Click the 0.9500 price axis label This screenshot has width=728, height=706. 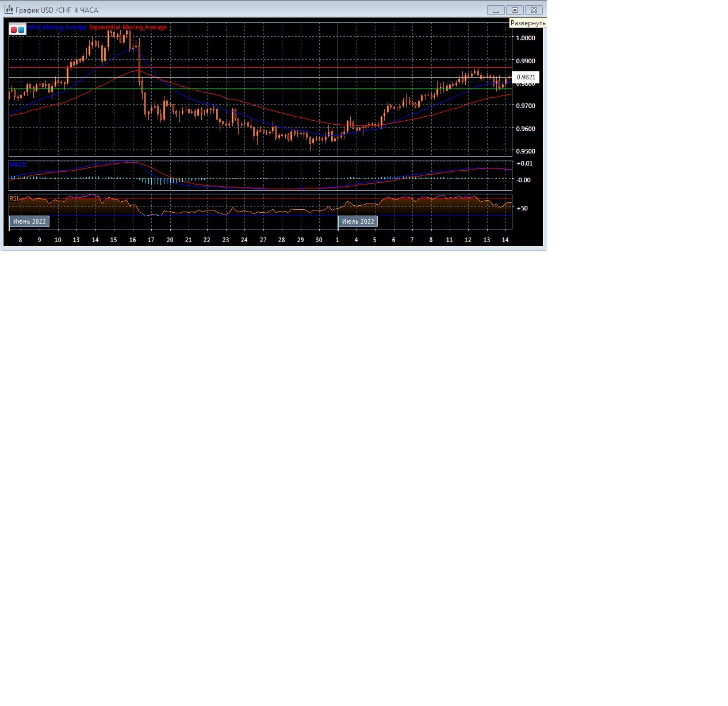pos(526,151)
